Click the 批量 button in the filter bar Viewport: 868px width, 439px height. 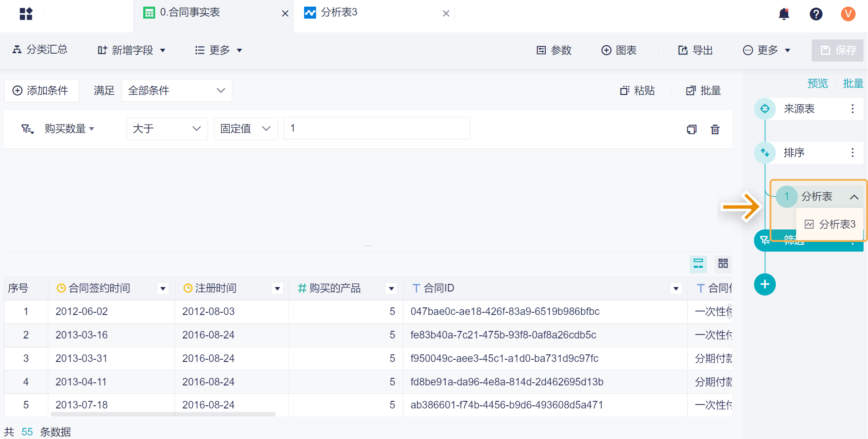coord(704,90)
